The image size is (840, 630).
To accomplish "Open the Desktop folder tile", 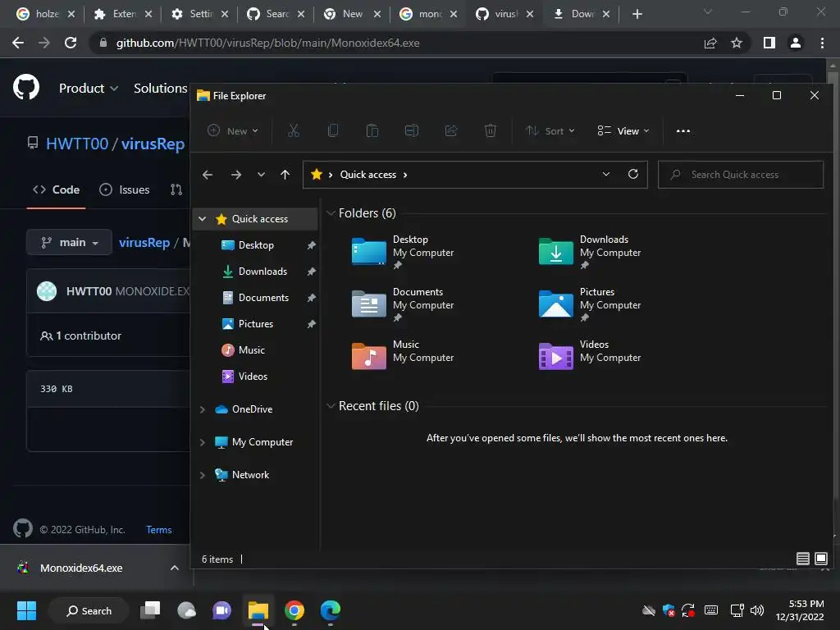I will pos(403,252).
